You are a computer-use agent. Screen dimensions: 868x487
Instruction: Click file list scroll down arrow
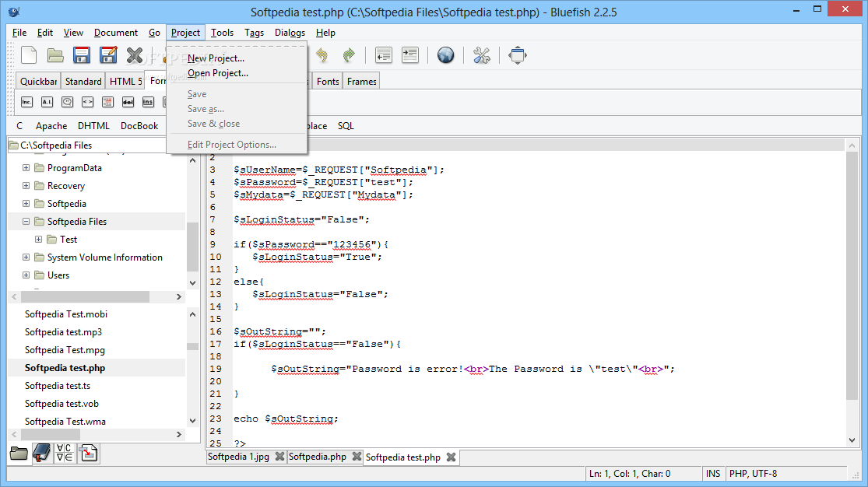[x=192, y=421]
